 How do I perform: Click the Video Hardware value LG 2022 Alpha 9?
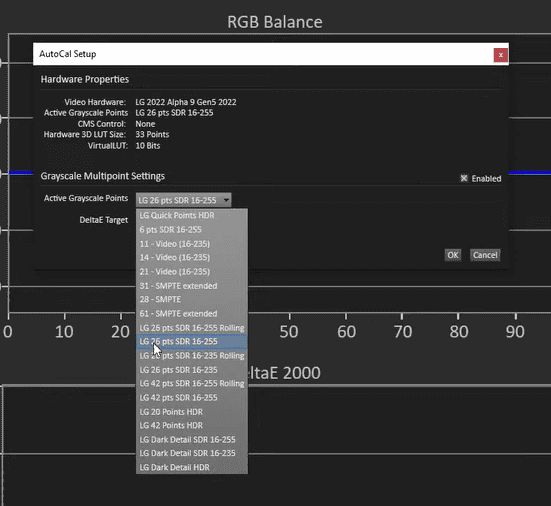pyautogui.click(x=186, y=102)
